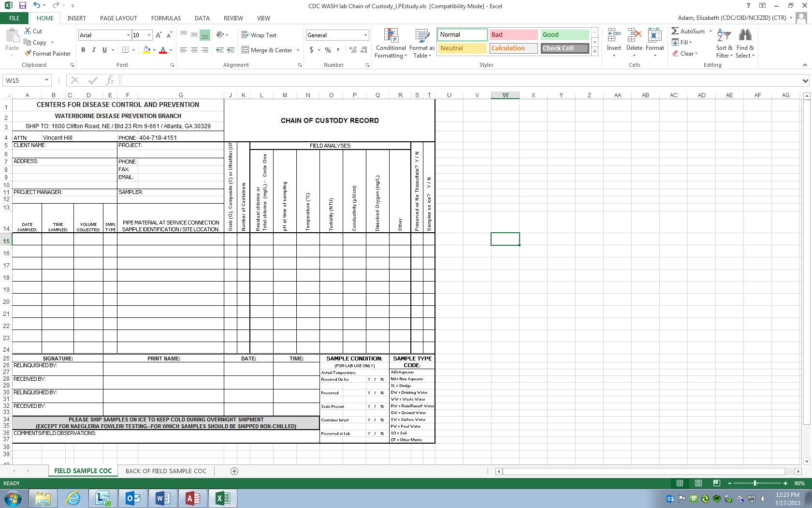Viewport: 812px width, 508px height.
Task: Toggle Wrap Text for cell
Action: 259,35
